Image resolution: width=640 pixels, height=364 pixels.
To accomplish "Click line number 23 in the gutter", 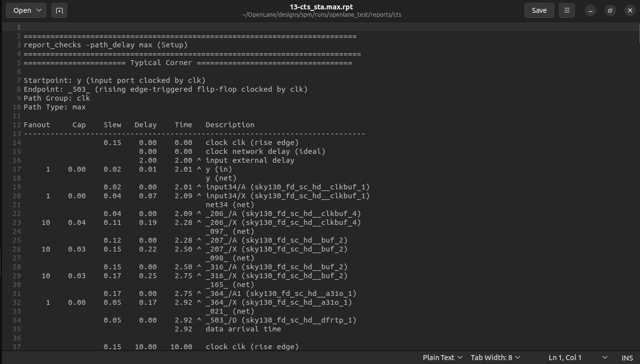I will tap(16, 222).
